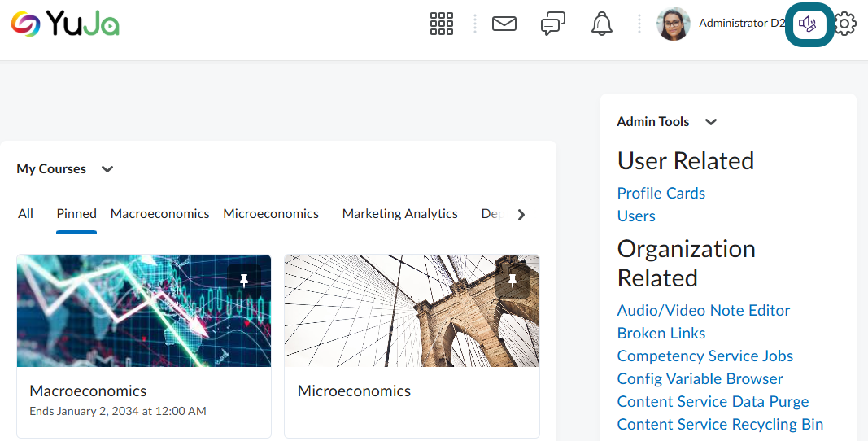Open the Content Service Data Purge link
This screenshot has width=868, height=441.
point(713,401)
